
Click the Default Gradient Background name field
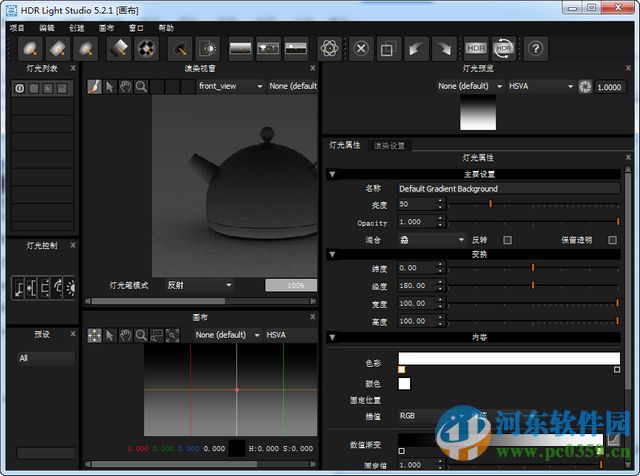coord(509,189)
